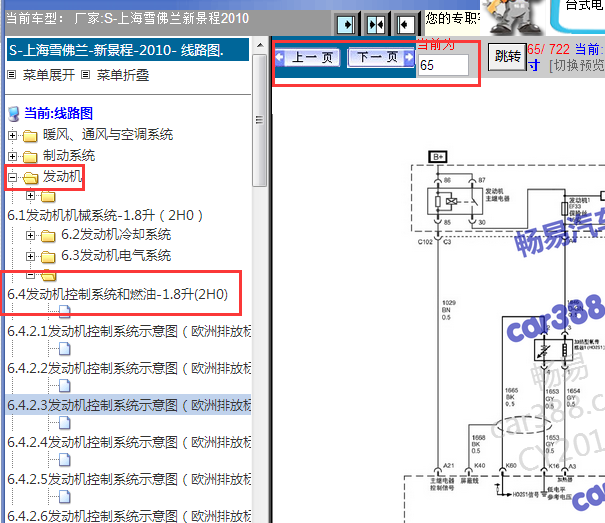Click the center collapse-both-arrows button
605x523 pixels.
376,25
